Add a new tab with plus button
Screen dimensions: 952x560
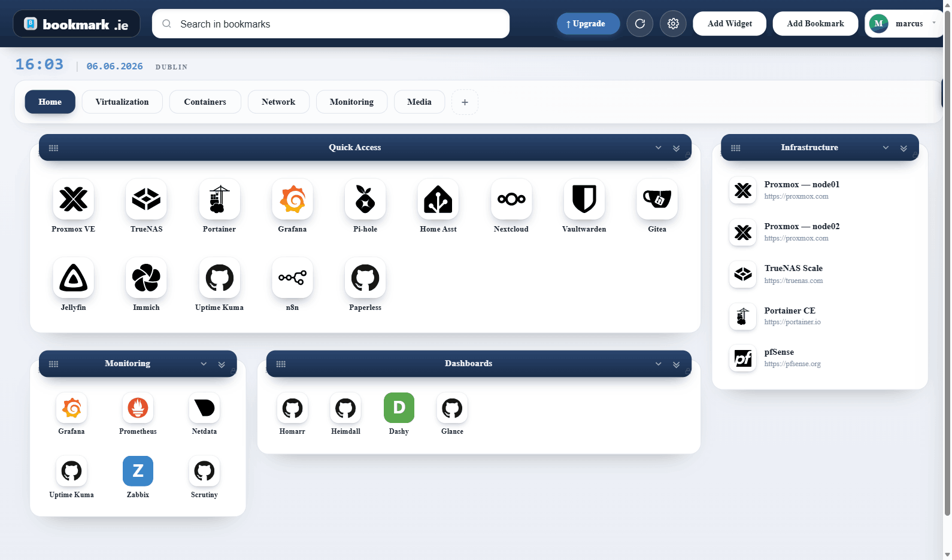coord(465,102)
